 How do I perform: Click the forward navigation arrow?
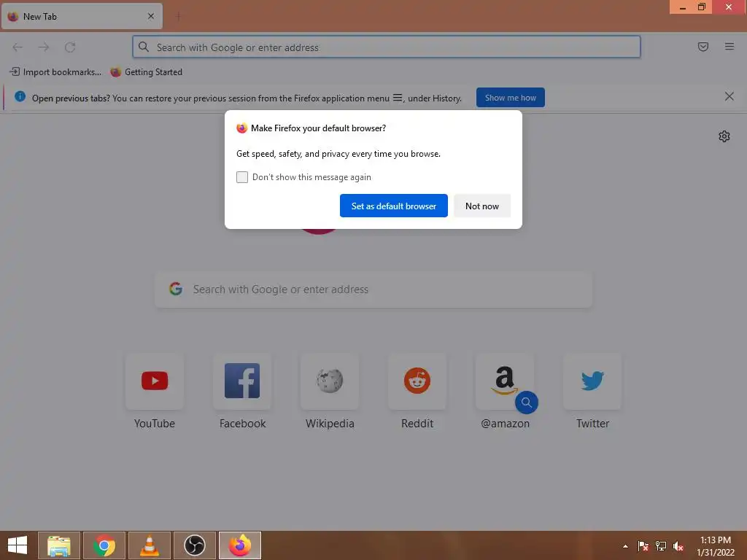[x=44, y=47]
